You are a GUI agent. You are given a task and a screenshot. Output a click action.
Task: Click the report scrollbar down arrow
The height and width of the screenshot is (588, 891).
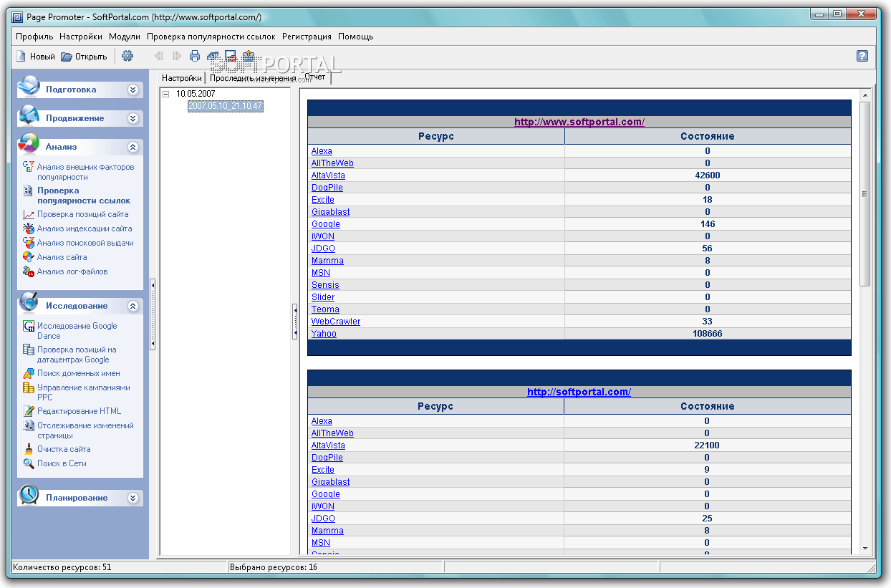pos(864,548)
